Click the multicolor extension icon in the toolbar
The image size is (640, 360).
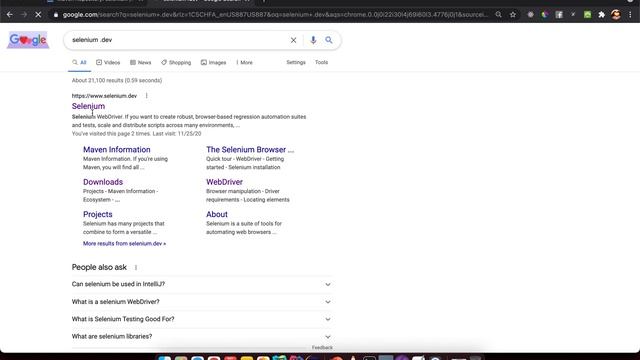[x=544, y=15]
